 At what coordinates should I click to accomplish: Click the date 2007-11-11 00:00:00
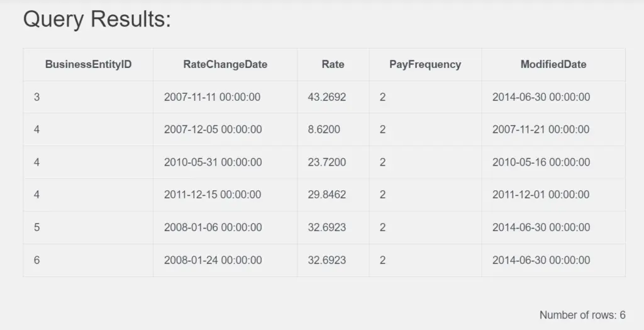(213, 97)
